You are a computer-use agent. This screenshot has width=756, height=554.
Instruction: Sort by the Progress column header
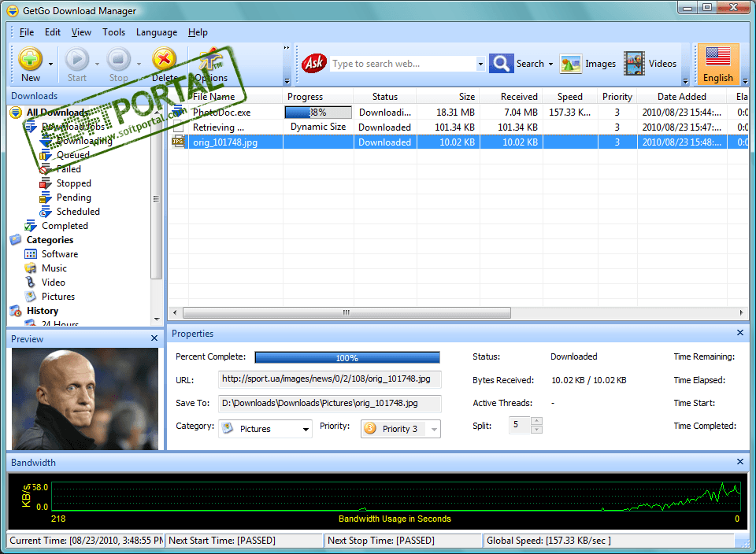point(318,96)
